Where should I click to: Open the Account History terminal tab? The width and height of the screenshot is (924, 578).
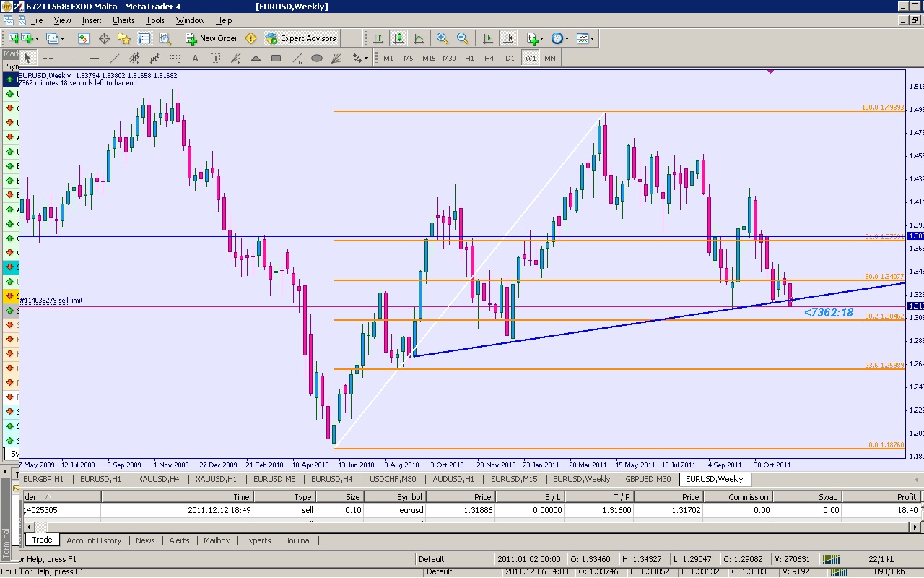tap(94, 540)
